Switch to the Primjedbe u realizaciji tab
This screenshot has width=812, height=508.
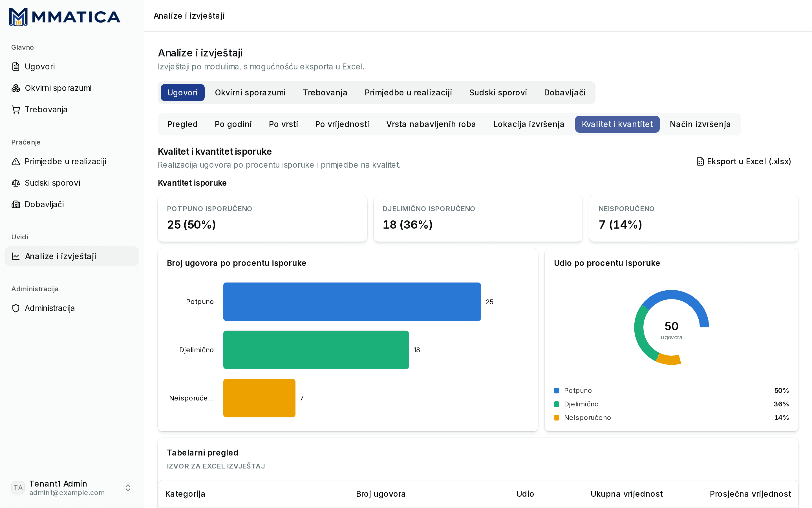pos(408,93)
